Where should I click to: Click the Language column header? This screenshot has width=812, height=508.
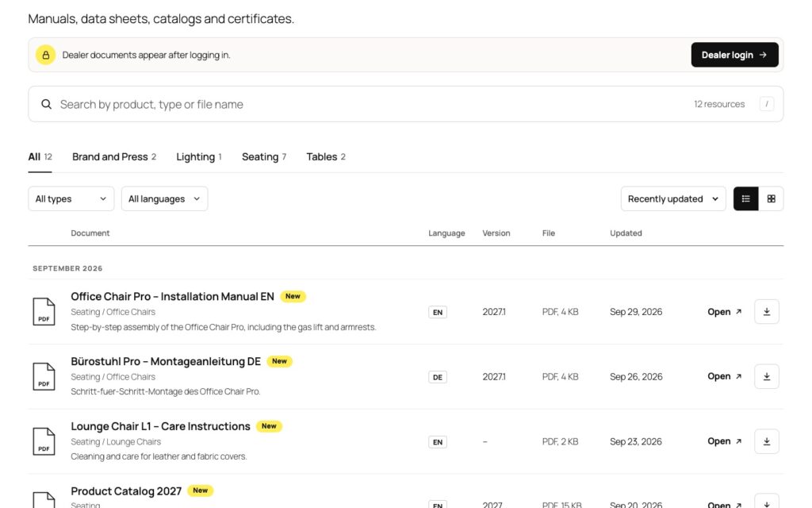[446, 233]
